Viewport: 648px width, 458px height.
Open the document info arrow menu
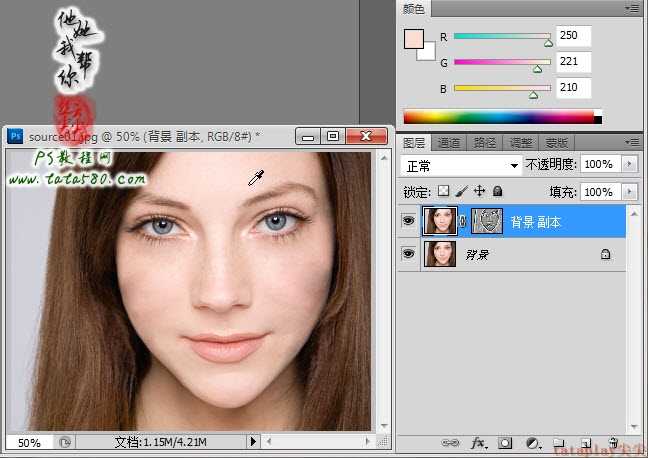click(253, 442)
